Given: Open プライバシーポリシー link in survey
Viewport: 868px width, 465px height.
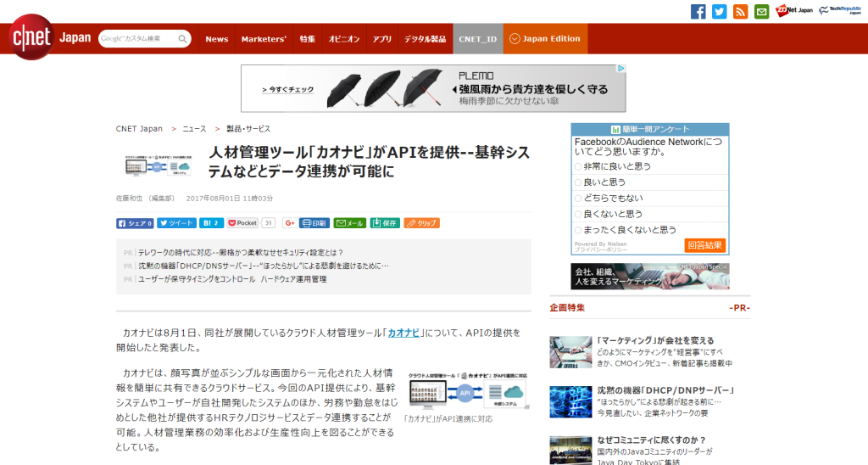Looking at the screenshot, I should [x=601, y=250].
